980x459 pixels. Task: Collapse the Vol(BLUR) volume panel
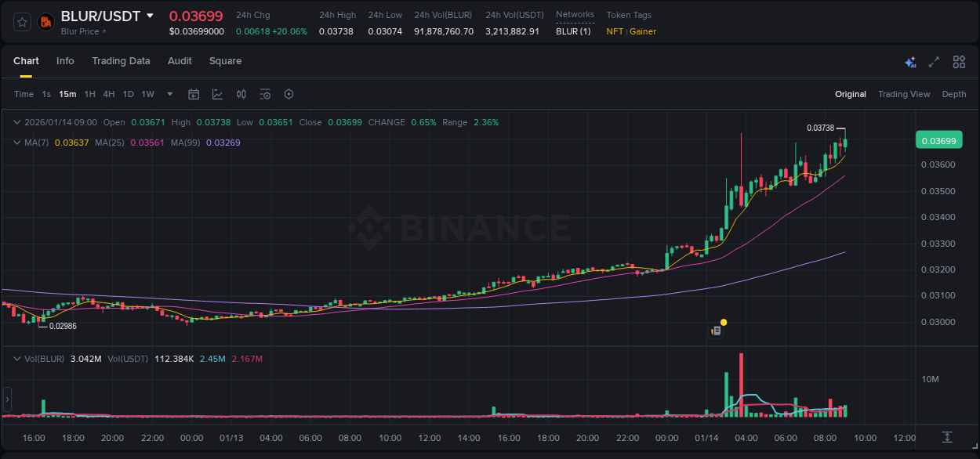16,358
